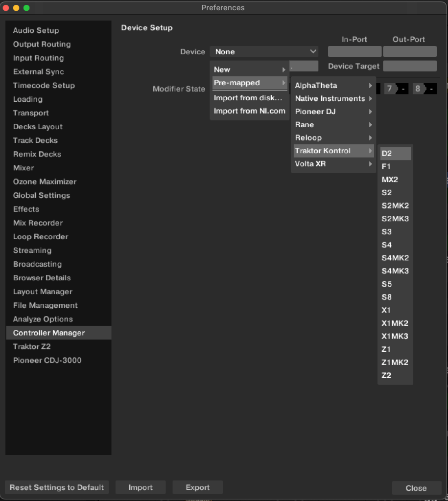Pick the S2 controller entry

point(396,193)
